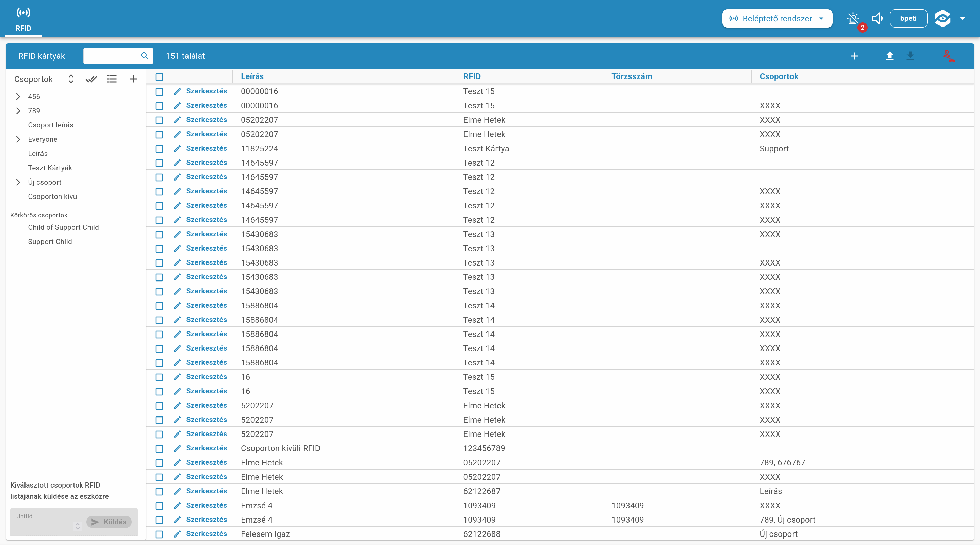The height and width of the screenshot is (545, 980).
Task: Toggle the select-all header checkbox
Action: [159, 77]
